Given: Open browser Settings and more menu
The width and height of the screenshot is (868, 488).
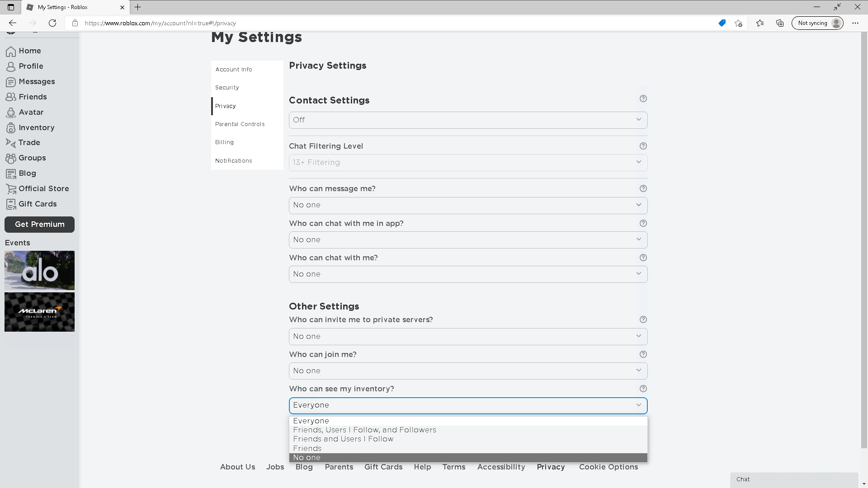Looking at the screenshot, I should 855,23.
